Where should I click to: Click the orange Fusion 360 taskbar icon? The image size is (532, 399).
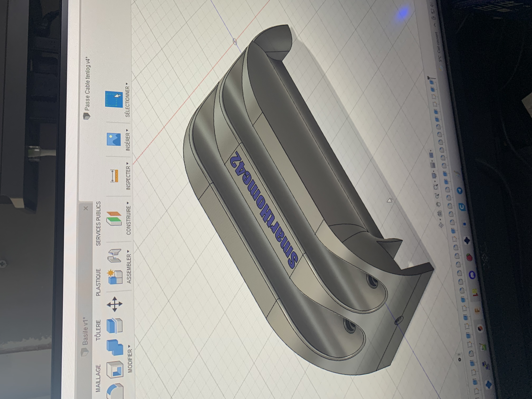[477, 310]
